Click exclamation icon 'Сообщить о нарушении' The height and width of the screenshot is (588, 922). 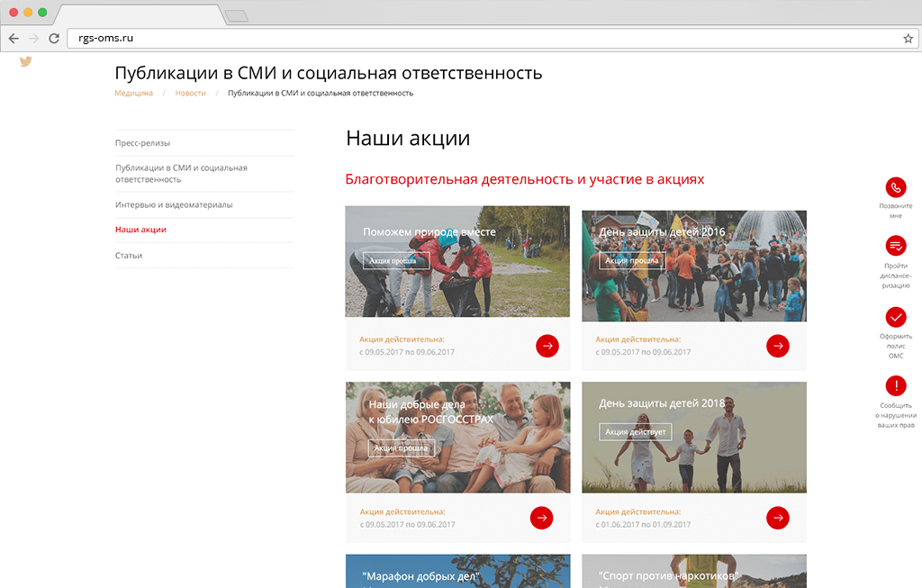coord(896,385)
